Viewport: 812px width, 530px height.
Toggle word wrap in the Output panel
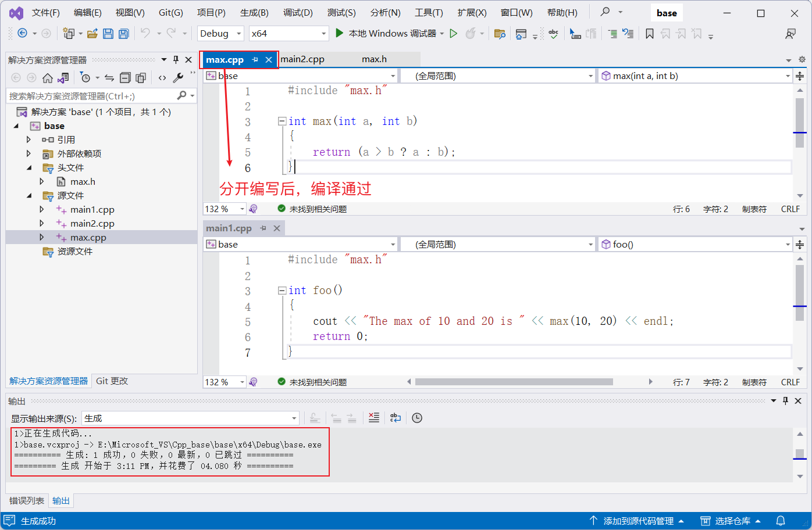pos(396,418)
